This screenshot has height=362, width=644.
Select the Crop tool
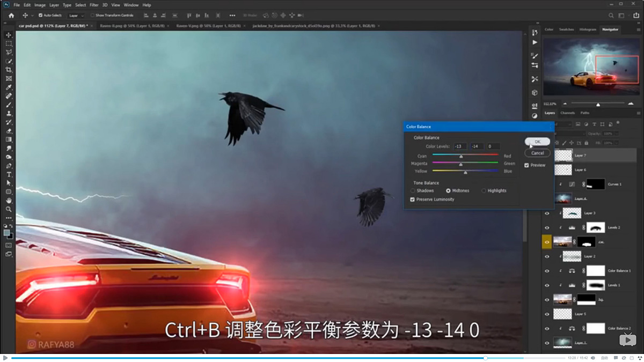(8, 70)
